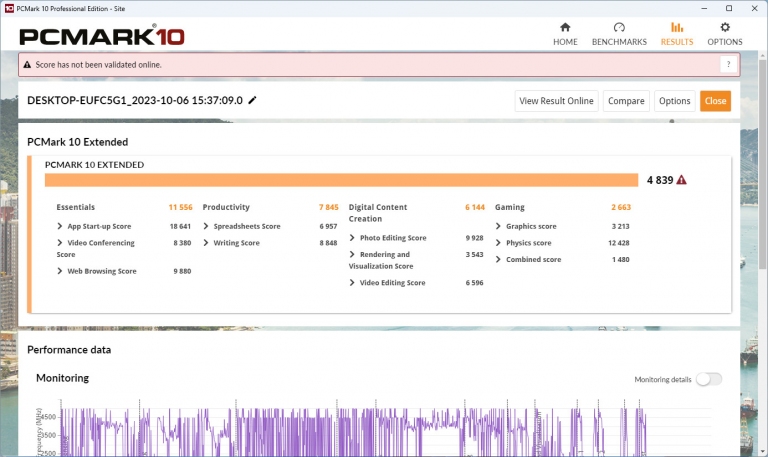The height and width of the screenshot is (457, 768).
Task: Click the overall score 4 839
Action: pos(660,180)
